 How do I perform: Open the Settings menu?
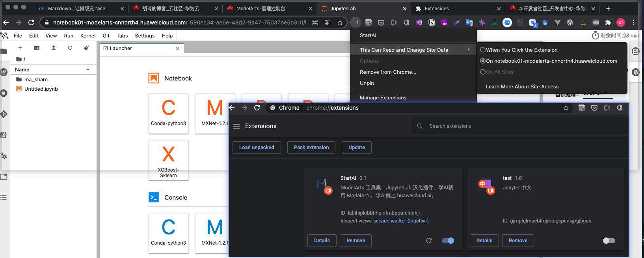click(145, 36)
